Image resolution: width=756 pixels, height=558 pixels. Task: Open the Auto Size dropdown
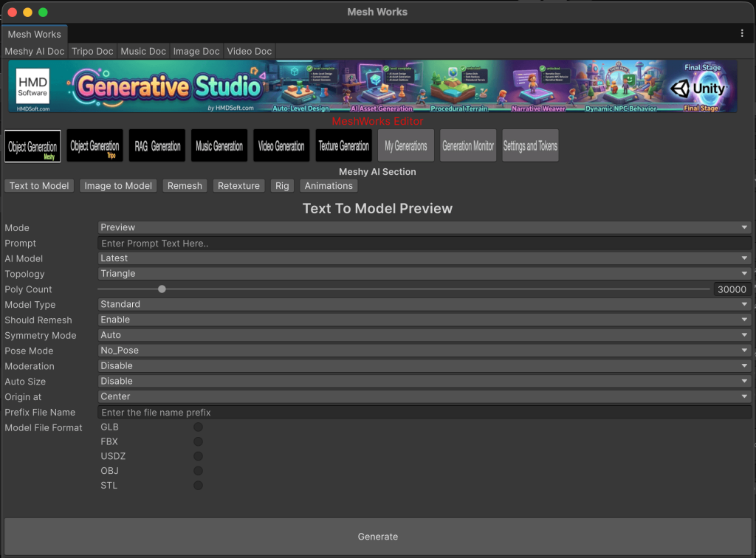click(425, 381)
